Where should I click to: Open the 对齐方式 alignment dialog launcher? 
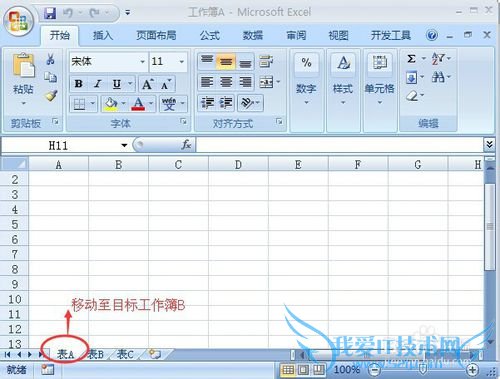[x=279, y=122]
